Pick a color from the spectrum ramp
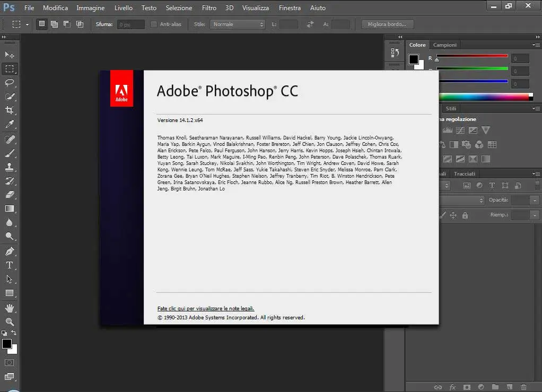 click(x=484, y=97)
